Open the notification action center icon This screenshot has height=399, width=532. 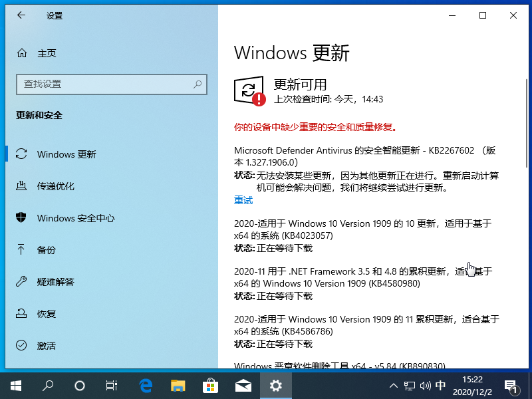511,386
